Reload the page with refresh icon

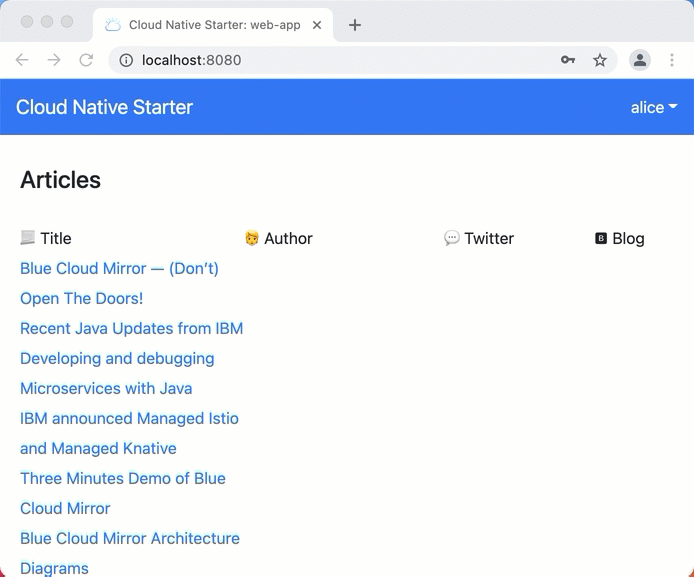(86, 60)
